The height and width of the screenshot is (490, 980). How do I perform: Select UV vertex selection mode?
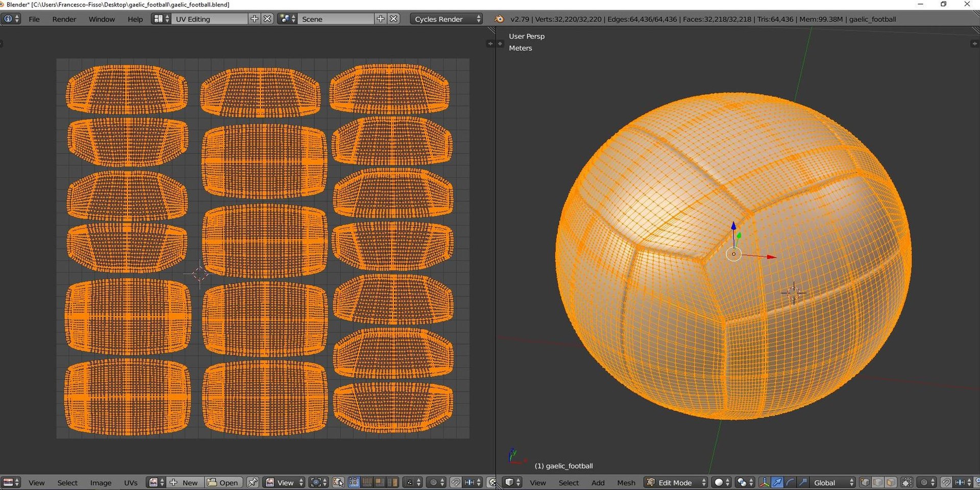click(354, 482)
